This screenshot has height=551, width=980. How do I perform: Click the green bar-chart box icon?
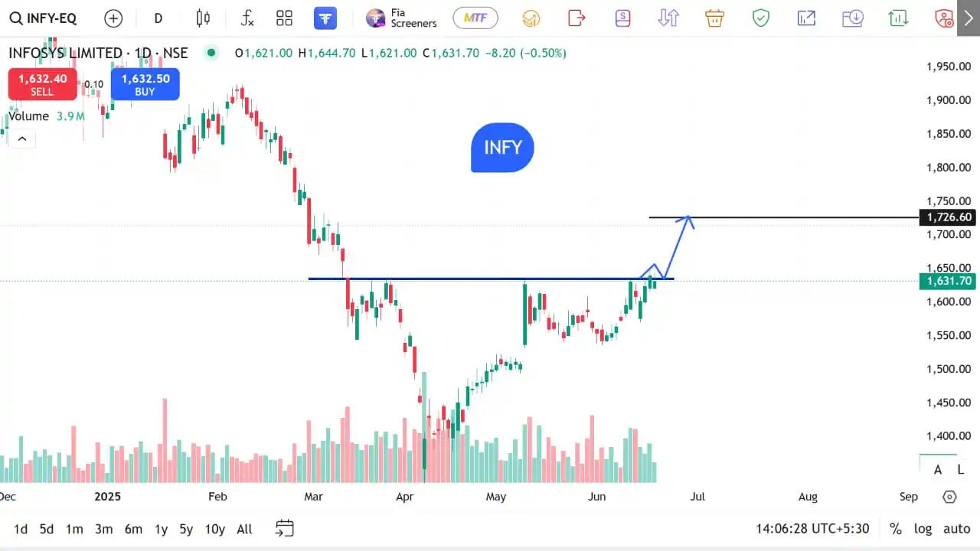(x=898, y=18)
